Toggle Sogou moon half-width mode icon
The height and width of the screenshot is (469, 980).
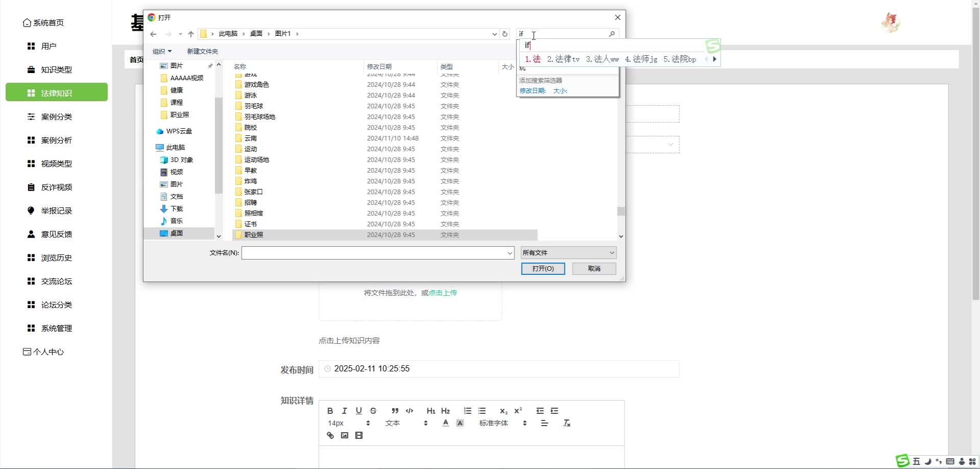(x=928, y=461)
